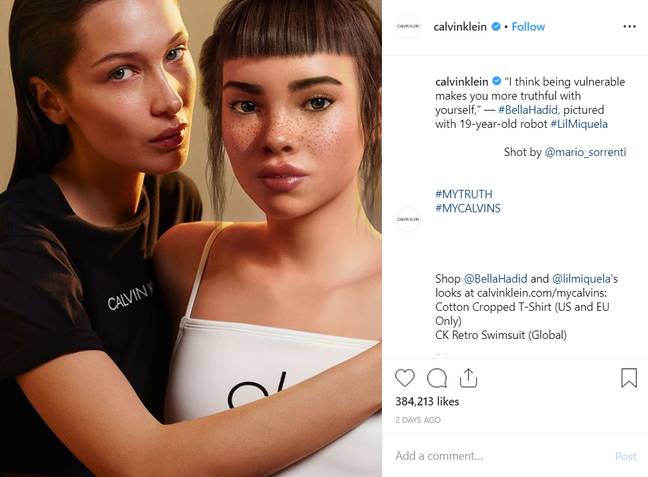This screenshot has height=477, width=648.
Task: Click calvinklein avatar beside the caption
Action: click(408, 219)
